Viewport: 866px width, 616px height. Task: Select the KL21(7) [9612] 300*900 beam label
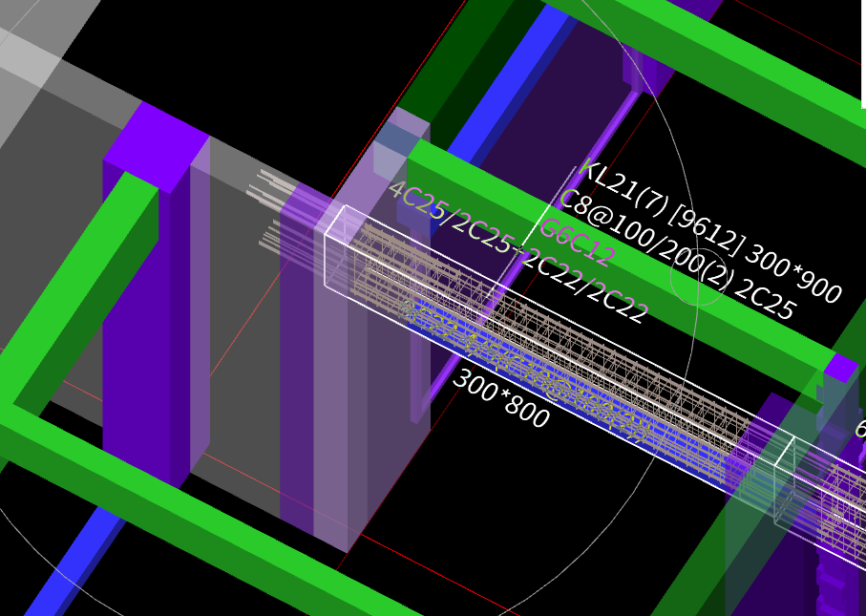711,230
